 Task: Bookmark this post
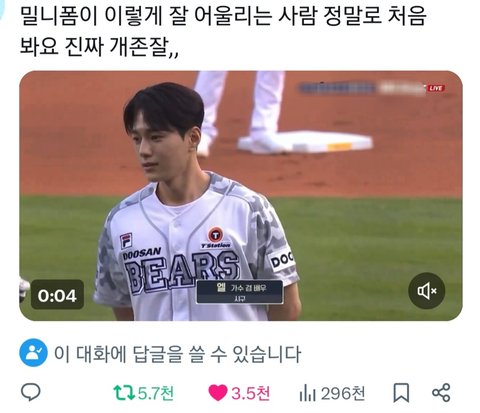401,393
